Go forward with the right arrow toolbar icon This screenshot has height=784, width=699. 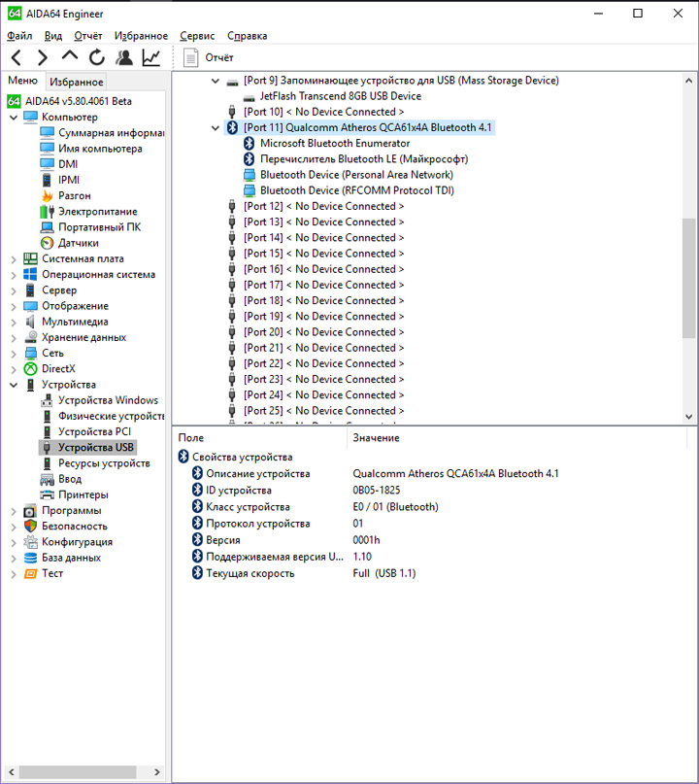tap(43, 57)
